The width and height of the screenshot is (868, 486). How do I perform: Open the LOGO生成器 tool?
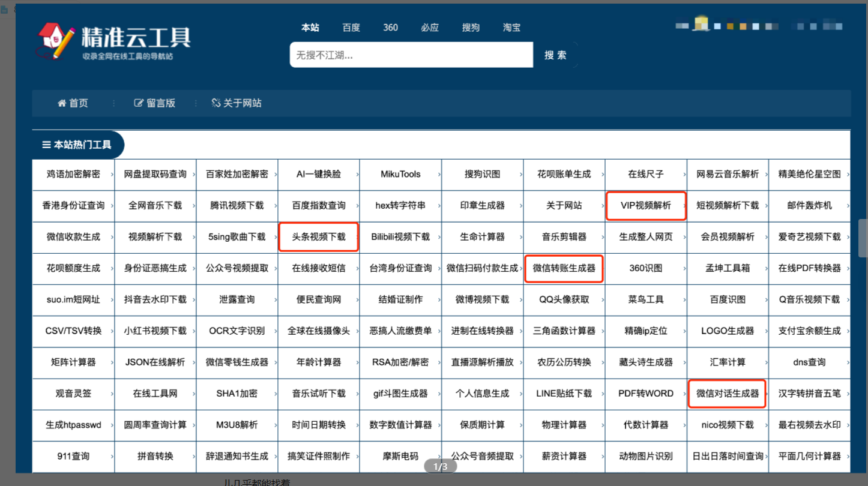pos(728,331)
